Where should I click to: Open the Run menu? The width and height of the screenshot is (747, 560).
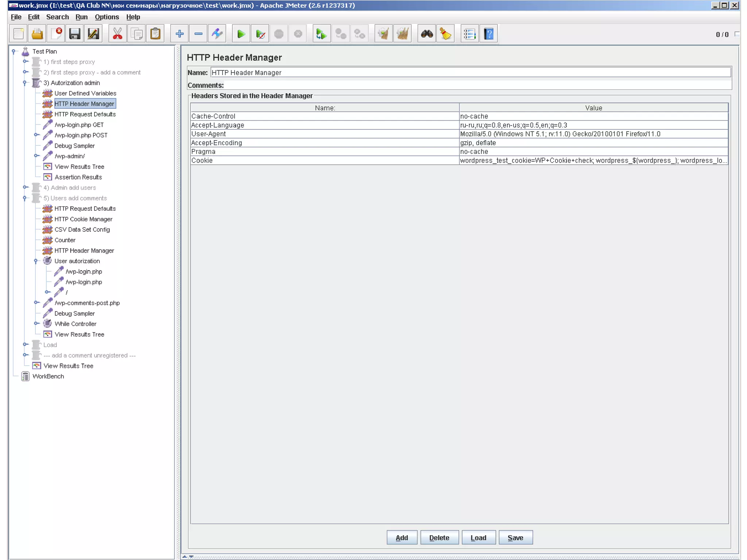(x=81, y=17)
